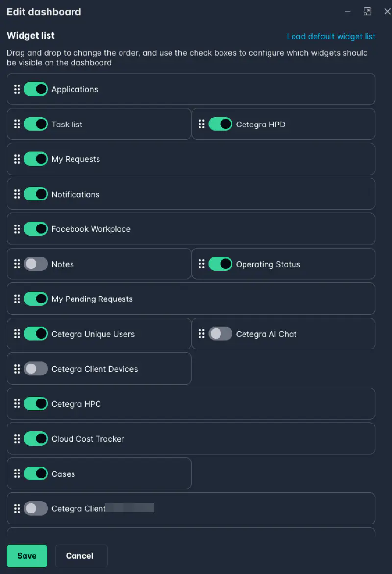Click the Cetegra AI Chat drag handle

tap(201, 334)
